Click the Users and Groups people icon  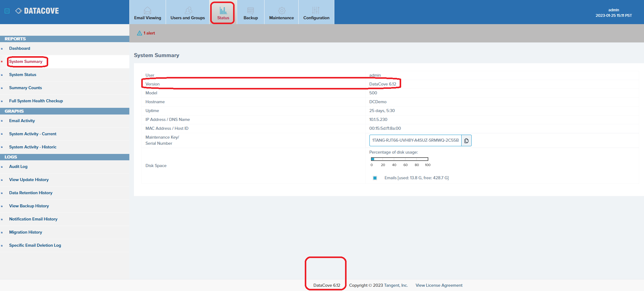188,11
